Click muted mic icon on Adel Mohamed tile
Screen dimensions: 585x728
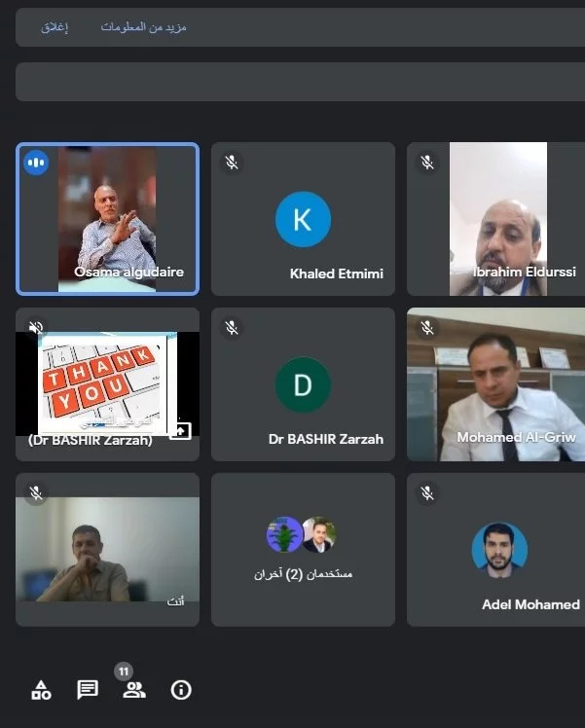tap(427, 493)
